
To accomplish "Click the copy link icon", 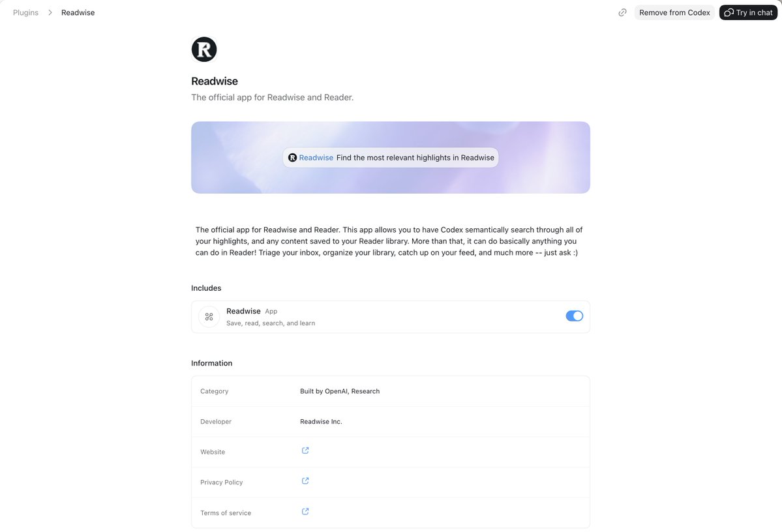I will [622, 12].
